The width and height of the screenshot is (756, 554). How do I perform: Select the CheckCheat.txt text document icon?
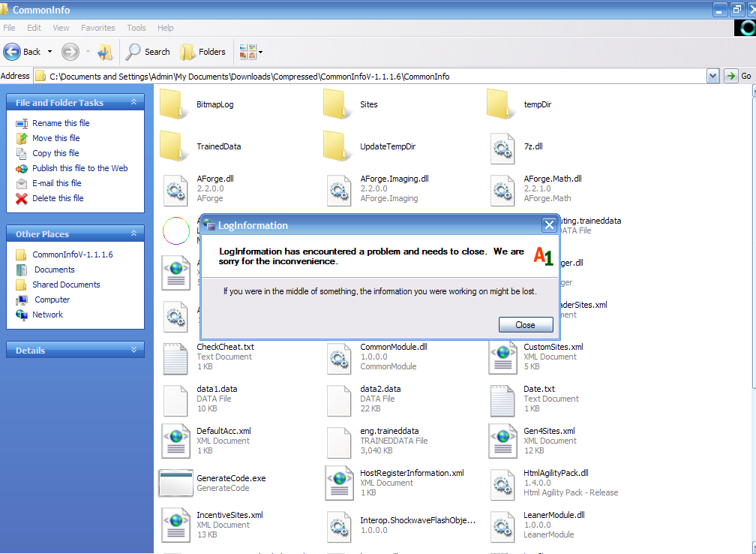(x=175, y=357)
